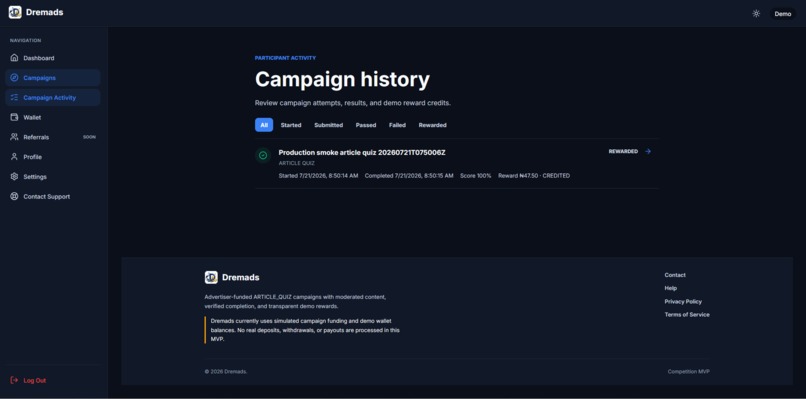Click the Dremads logo icon in footer
Screen dimensions: 806x399
(x=211, y=278)
